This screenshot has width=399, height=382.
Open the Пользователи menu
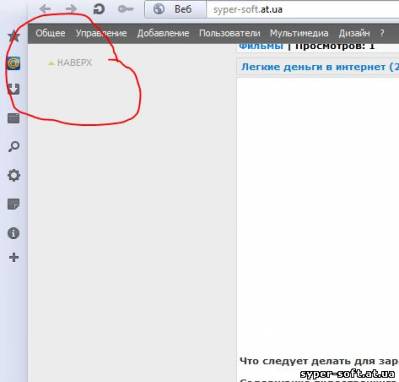230,33
